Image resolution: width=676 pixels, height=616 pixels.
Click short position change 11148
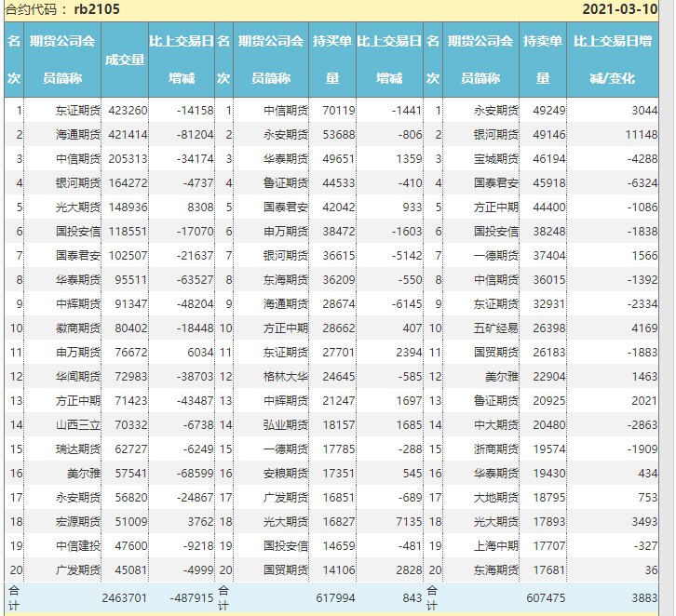pyautogui.click(x=642, y=135)
